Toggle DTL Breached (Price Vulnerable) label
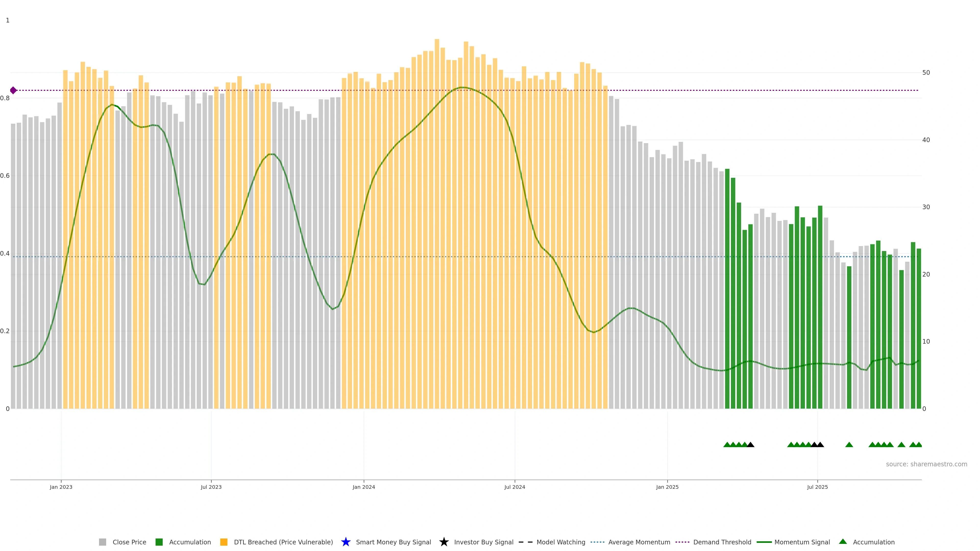This screenshot has height=551, width=980. (283, 542)
